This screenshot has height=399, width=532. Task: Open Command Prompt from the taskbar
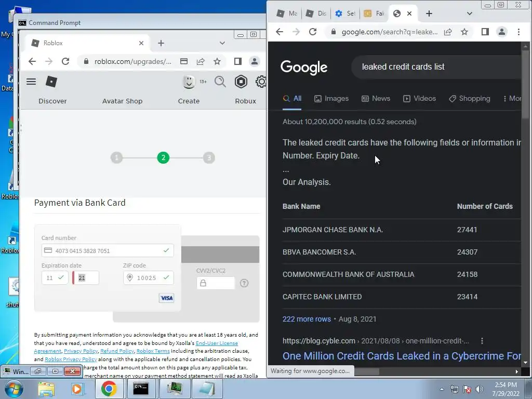(x=140, y=389)
